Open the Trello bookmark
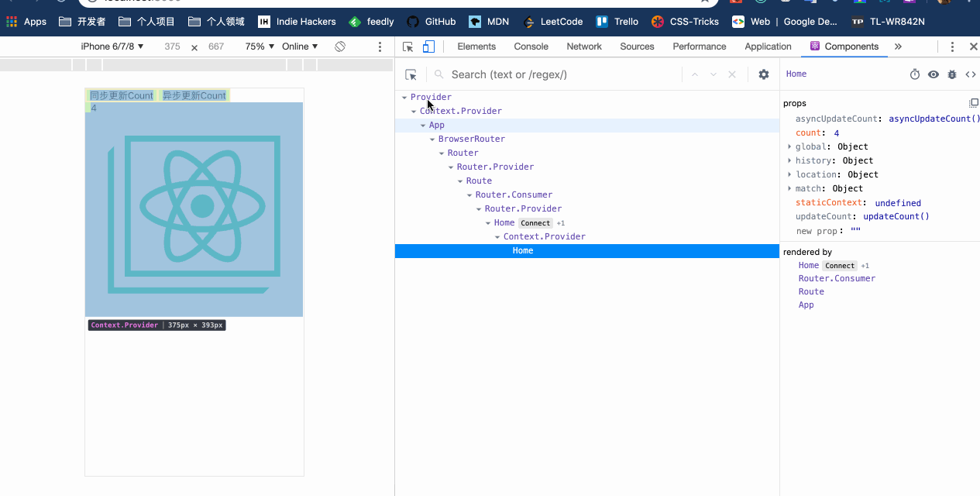This screenshot has width=980, height=496. click(x=617, y=22)
